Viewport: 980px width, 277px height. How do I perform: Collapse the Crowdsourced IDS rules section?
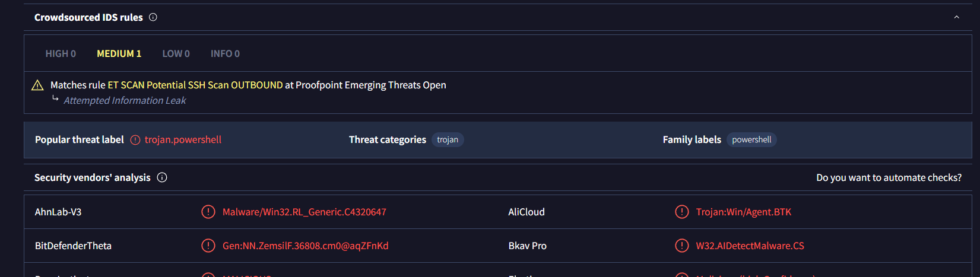(x=956, y=17)
